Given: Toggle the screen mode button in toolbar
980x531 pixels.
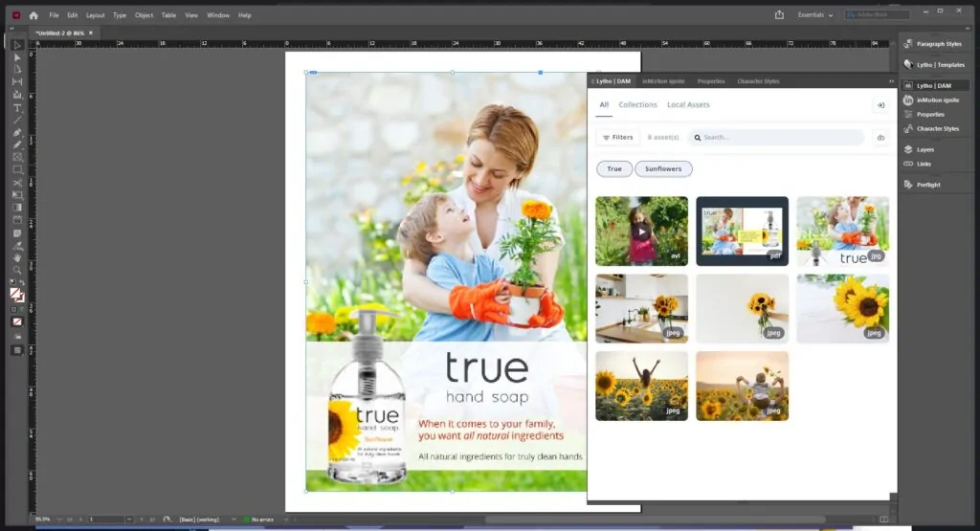Looking at the screenshot, I should point(17,350).
